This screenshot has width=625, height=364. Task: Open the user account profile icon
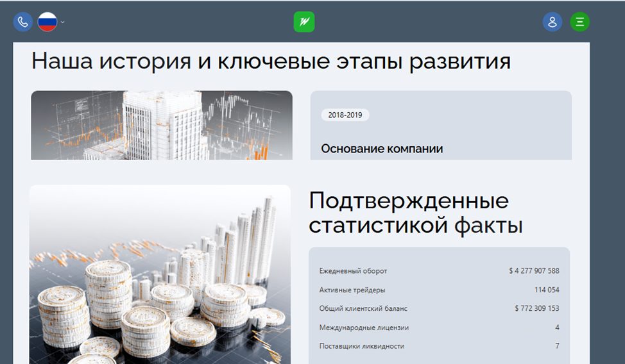point(552,22)
